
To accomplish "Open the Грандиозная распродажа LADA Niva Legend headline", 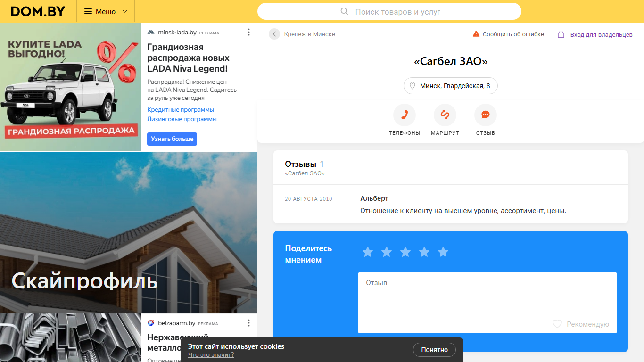I will (189, 58).
